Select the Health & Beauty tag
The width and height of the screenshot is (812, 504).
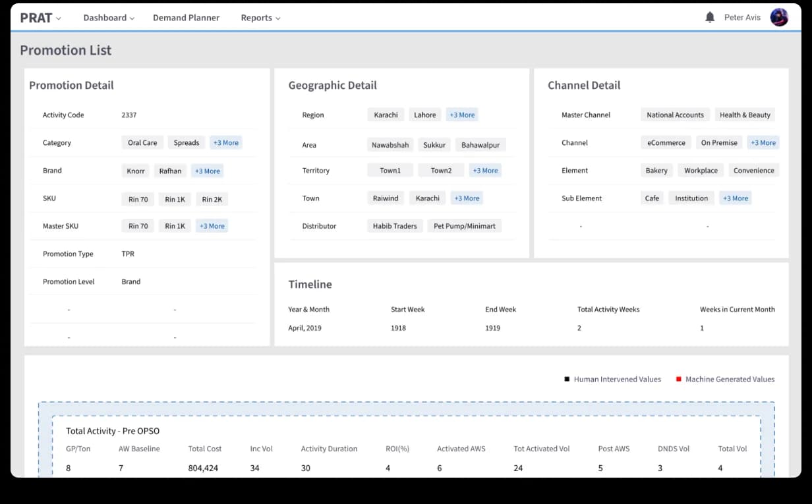pyautogui.click(x=745, y=115)
